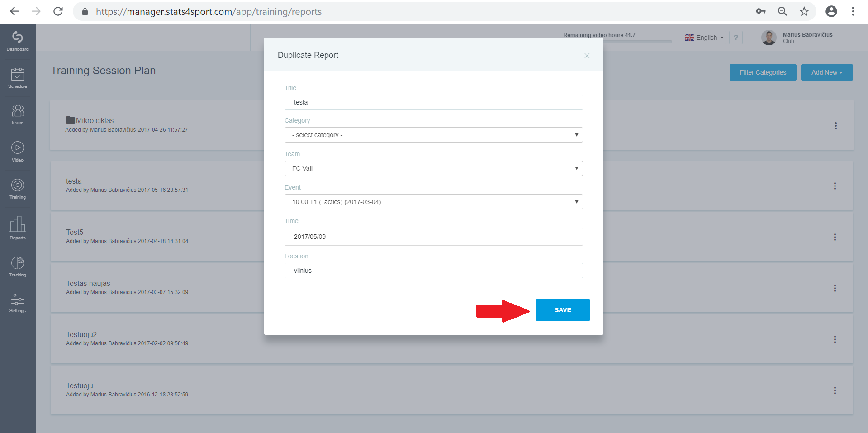
Task: Click Filter Categories button
Action: [x=763, y=72]
